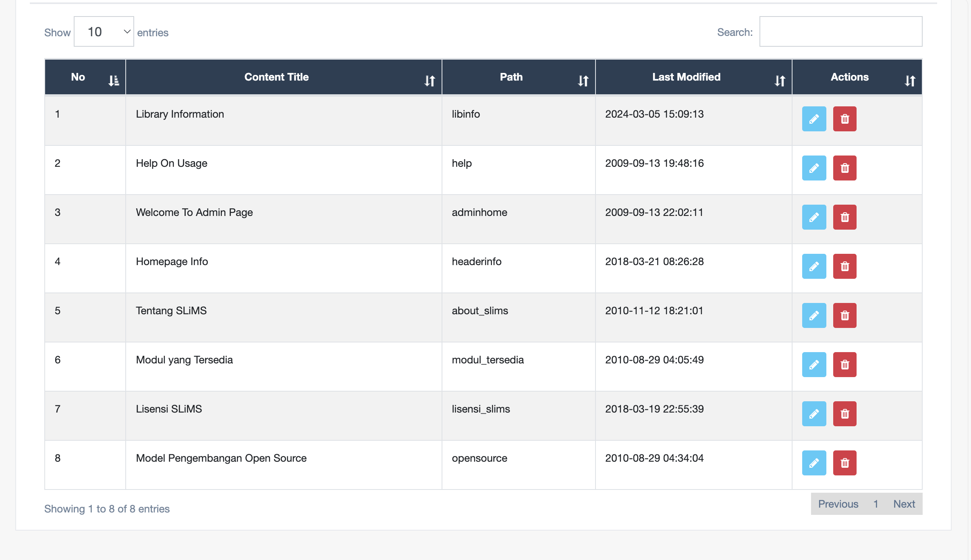
Task: Open the Show entries dropdown
Action: click(104, 32)
